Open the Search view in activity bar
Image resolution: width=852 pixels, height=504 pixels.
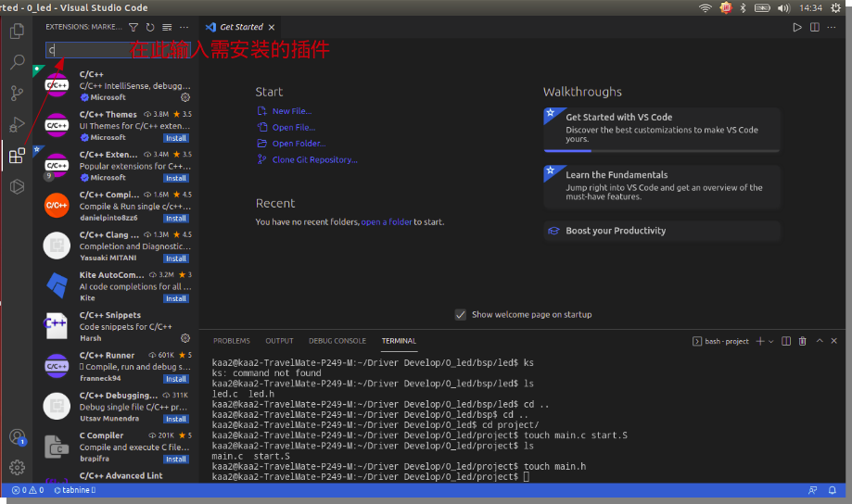(17, 62)
